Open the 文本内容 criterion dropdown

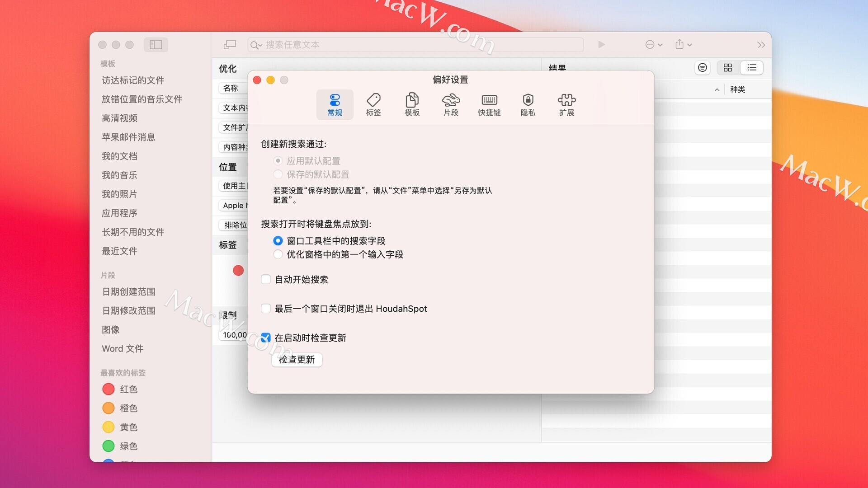click(x=233, y=108)
